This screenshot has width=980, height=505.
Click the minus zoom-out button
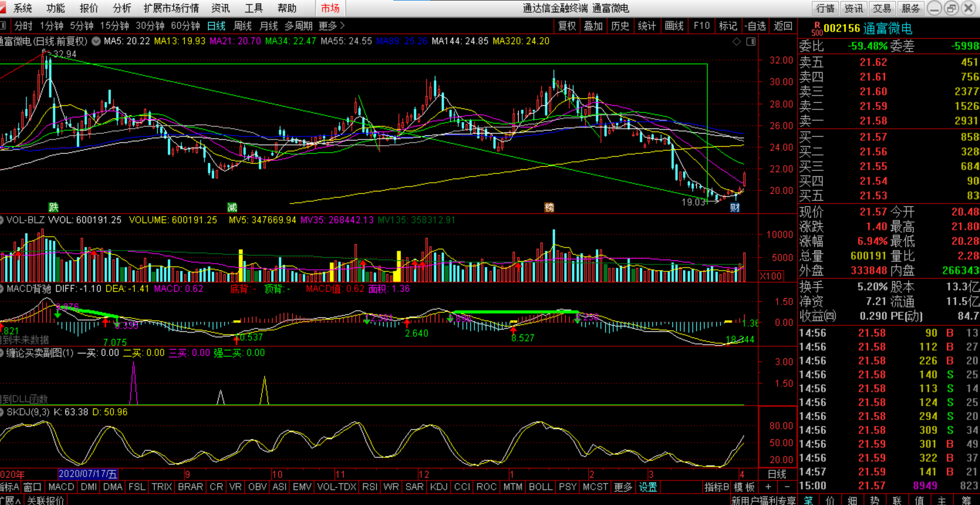[787, 486]
